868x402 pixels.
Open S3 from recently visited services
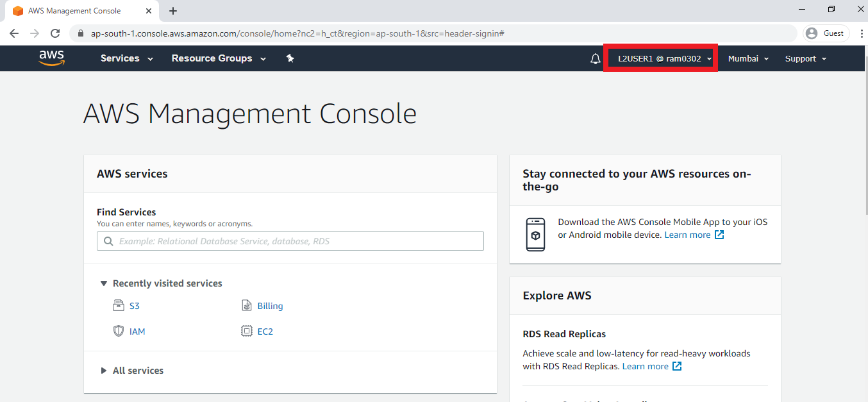[x=134, y=306]
